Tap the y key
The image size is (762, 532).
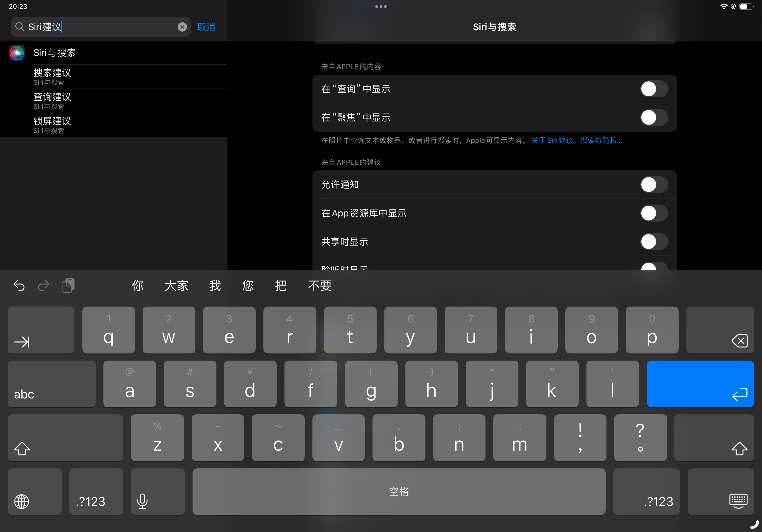click(x=411, y=330)
